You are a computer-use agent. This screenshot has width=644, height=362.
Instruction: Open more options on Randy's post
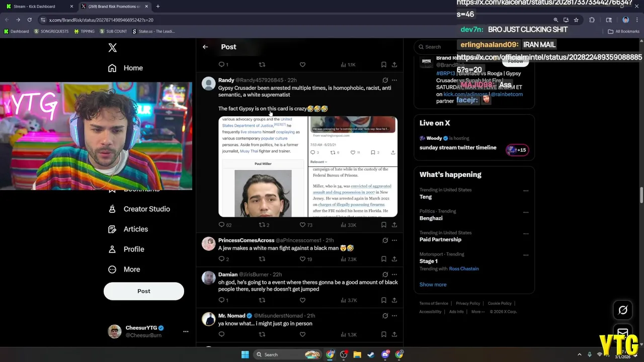click(394, 80)
